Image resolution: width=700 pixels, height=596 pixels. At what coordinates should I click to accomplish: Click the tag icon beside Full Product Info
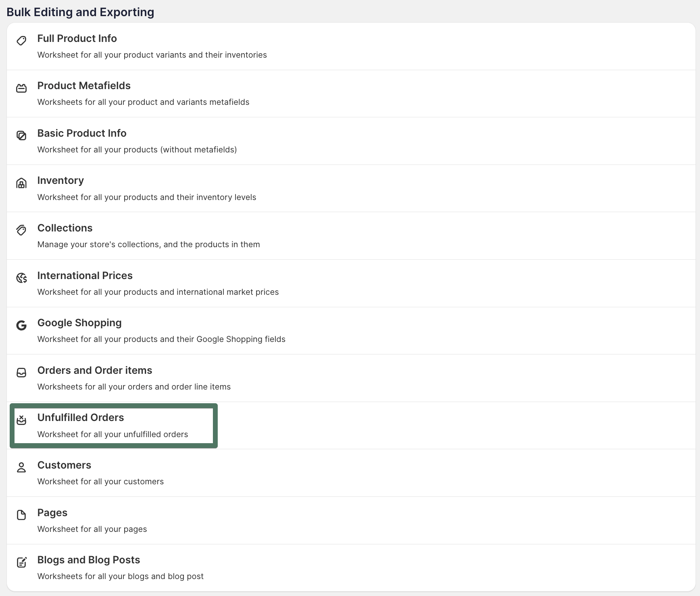coord(21,41)
